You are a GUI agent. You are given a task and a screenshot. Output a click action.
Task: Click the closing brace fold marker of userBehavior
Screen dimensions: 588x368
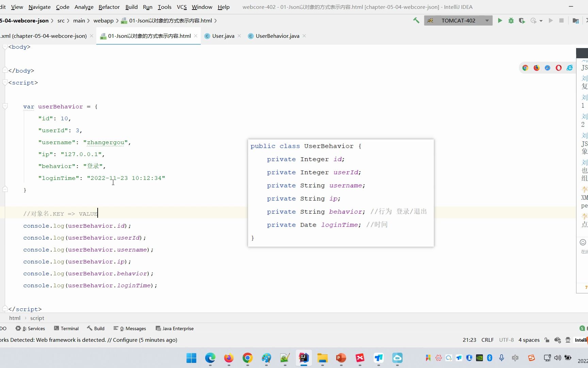pyautogui.click(x=5, y=189)
